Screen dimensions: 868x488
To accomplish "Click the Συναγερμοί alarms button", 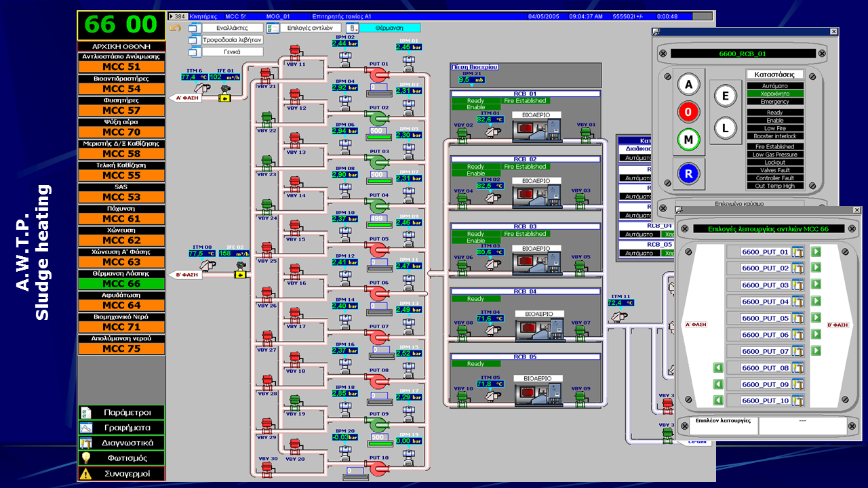I will click(121, 474).
